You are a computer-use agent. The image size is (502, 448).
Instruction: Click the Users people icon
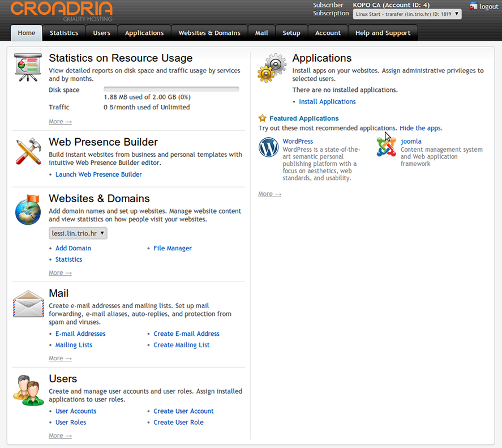pyautogui.click(x=28, y=390)
